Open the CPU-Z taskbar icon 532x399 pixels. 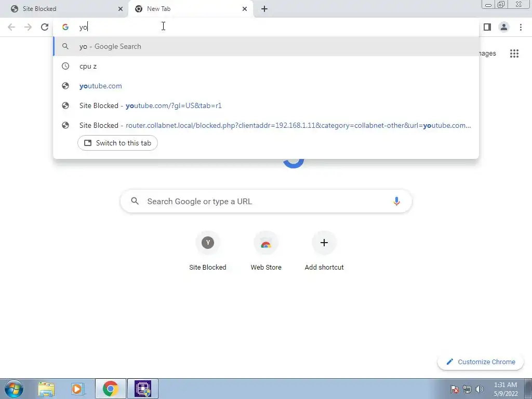coord(143,389)
